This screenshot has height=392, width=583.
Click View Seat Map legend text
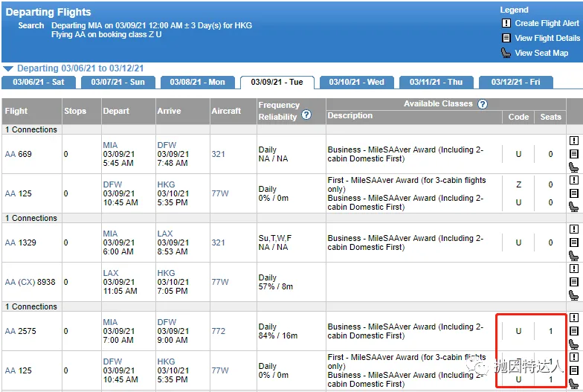pyautogui.click(x=541, y=53)
